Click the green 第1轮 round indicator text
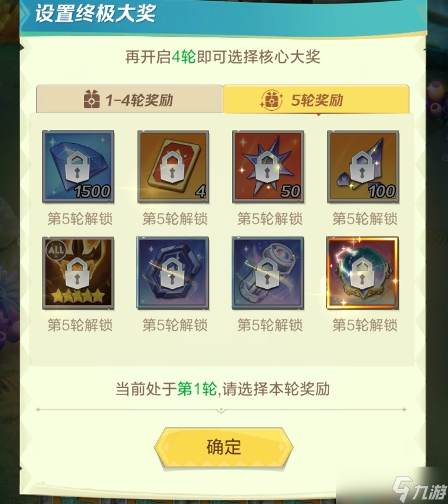 197,389
